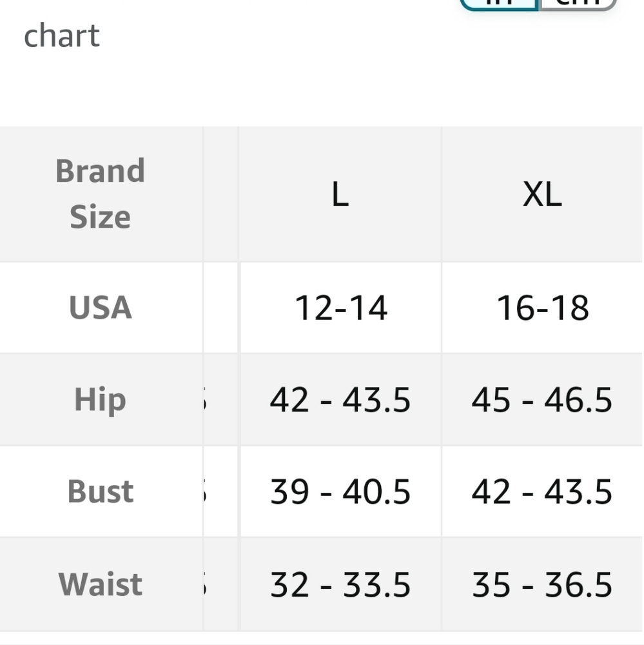Select Bust measurement for size XL
The width and height of the screenshot is (644, 645).
tap(542, 491)
